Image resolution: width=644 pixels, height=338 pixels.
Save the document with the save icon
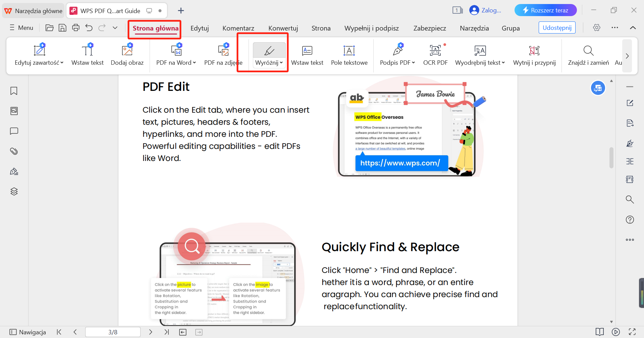(x=62, y=28)
